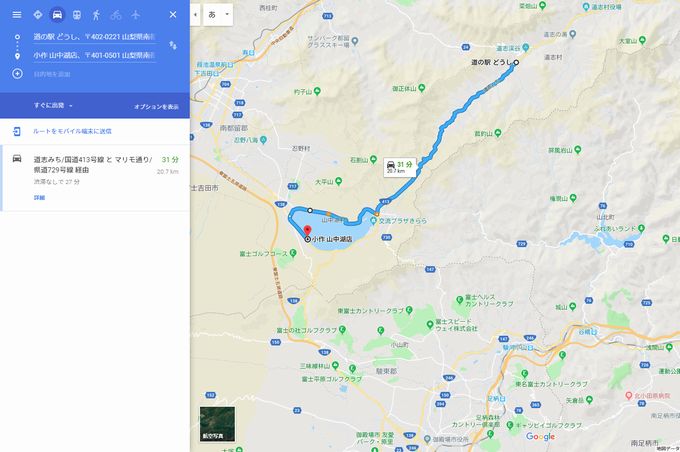680x452 pixels.
Task: Select the flights travel mode
Action: [136, 15]
